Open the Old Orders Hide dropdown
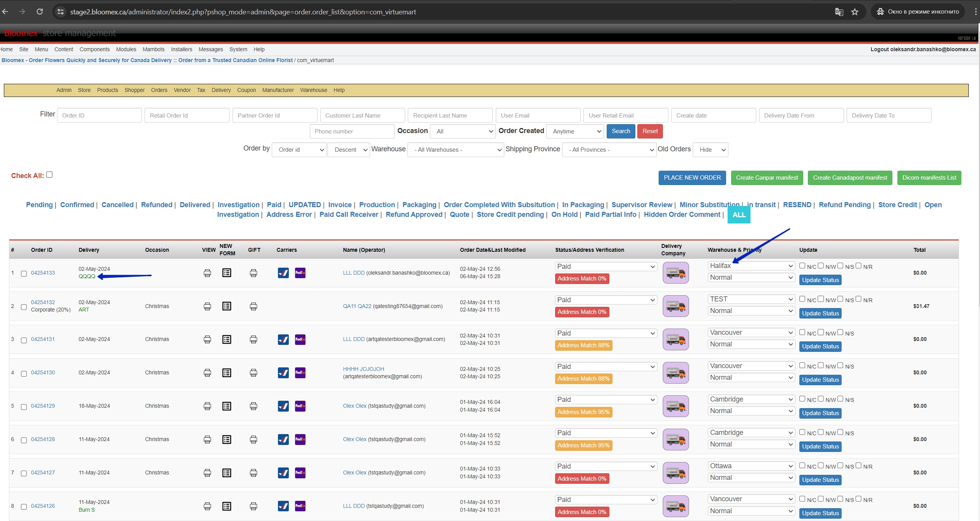The width and height of the screenshot is (980, 521). tap(711, 150)
